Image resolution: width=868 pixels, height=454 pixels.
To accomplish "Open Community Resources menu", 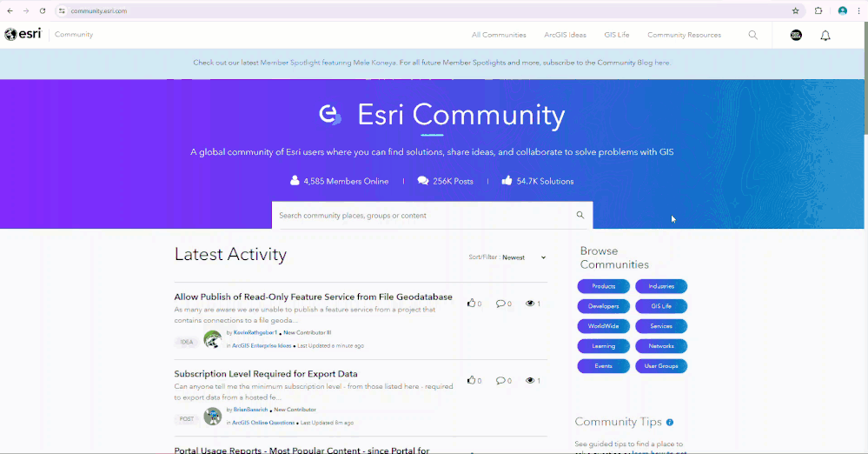I will click(684, 35).
